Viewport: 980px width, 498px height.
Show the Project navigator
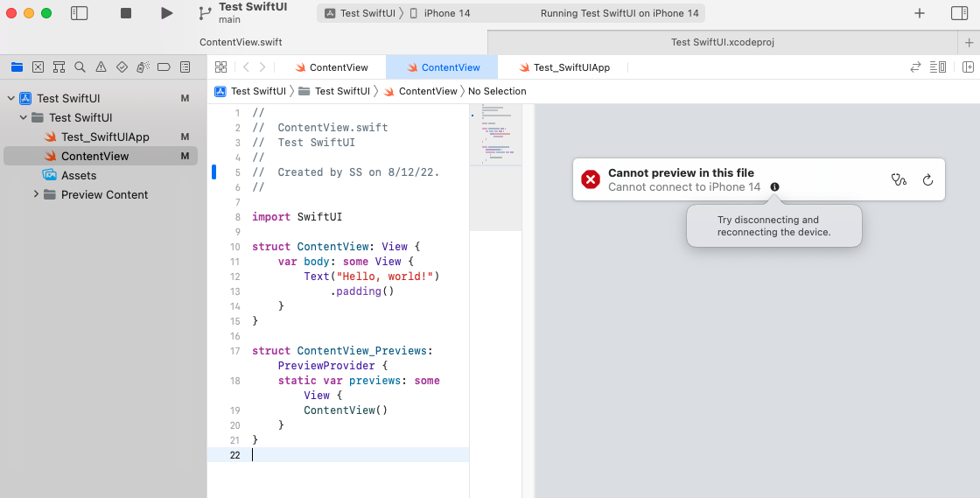[17, 67]
